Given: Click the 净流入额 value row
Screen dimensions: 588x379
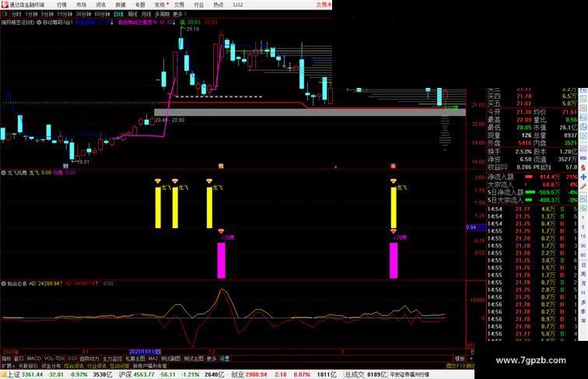Looking at the screenshot, I should click(533, 177).
